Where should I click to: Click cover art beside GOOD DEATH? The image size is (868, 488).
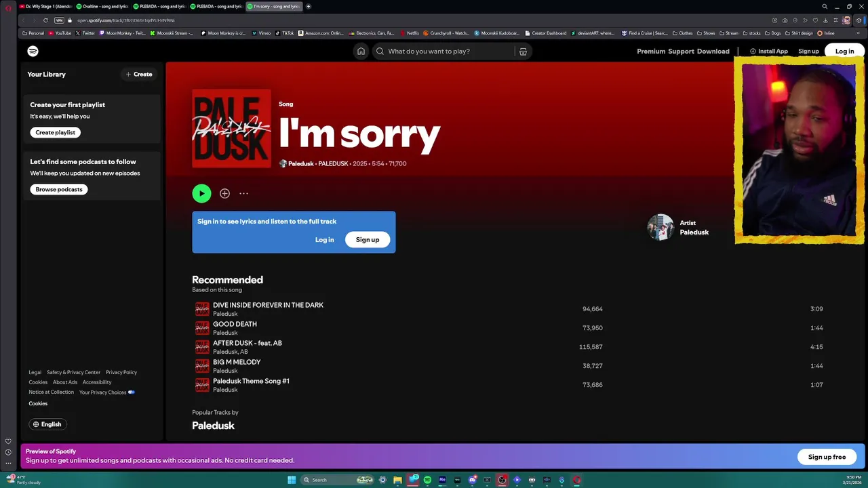pyautogui.click(x=202, y=328)
